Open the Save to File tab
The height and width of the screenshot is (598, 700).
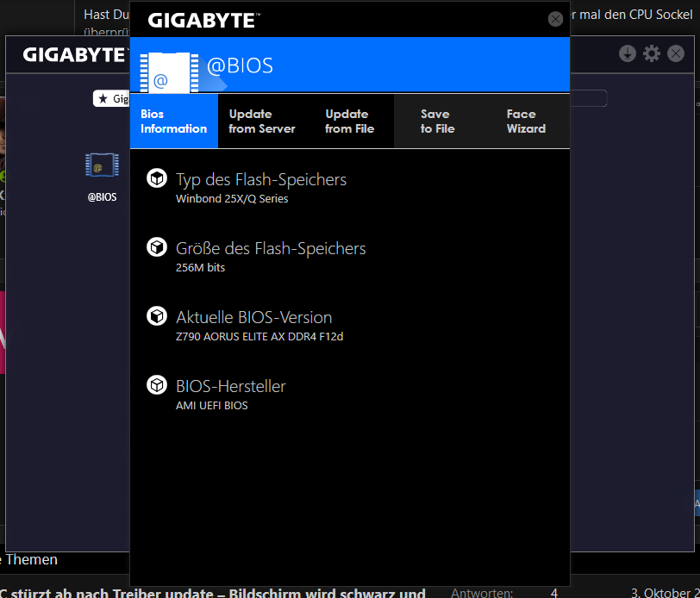tap(438, 121)
